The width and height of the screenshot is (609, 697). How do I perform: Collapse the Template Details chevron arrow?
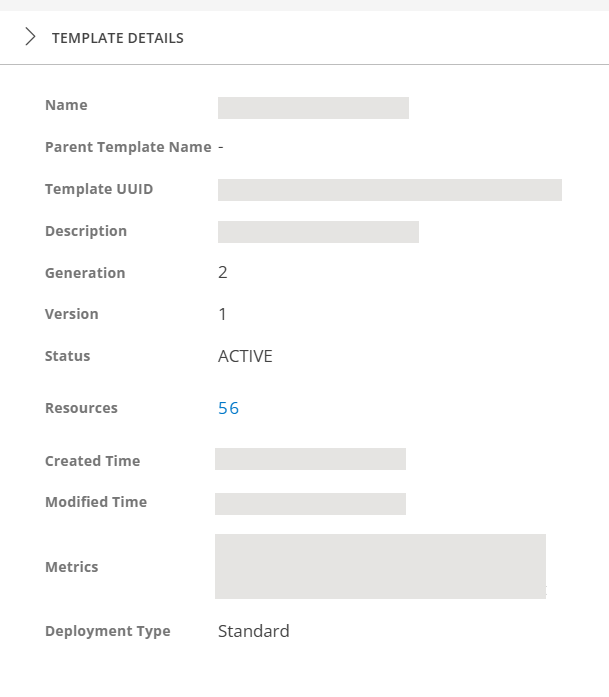(x=30, y=38)
